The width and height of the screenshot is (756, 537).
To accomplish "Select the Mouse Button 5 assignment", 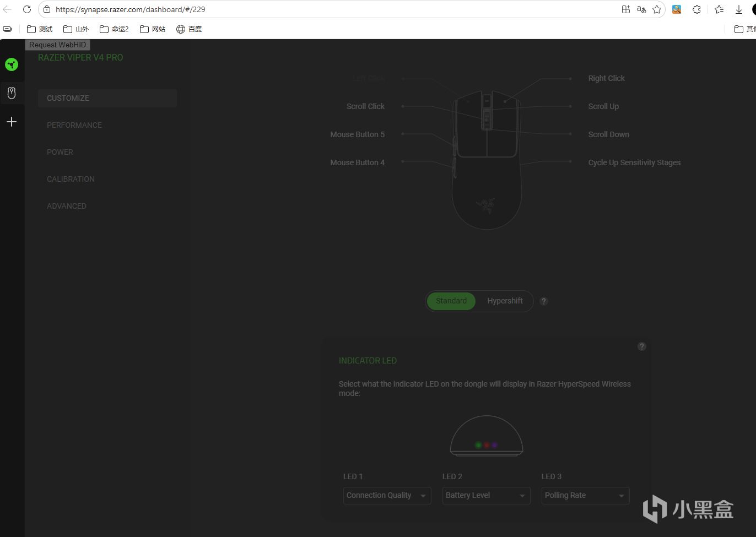I will click(x=357, y=134).
